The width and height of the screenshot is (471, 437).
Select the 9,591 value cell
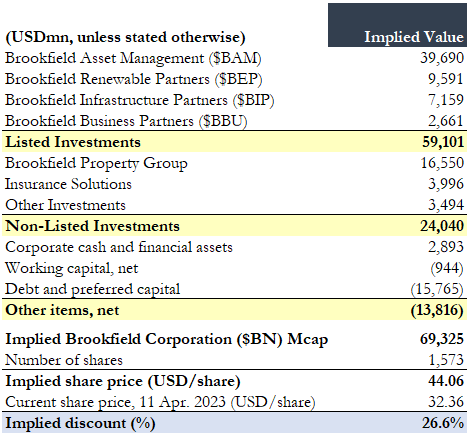[446, 79]
